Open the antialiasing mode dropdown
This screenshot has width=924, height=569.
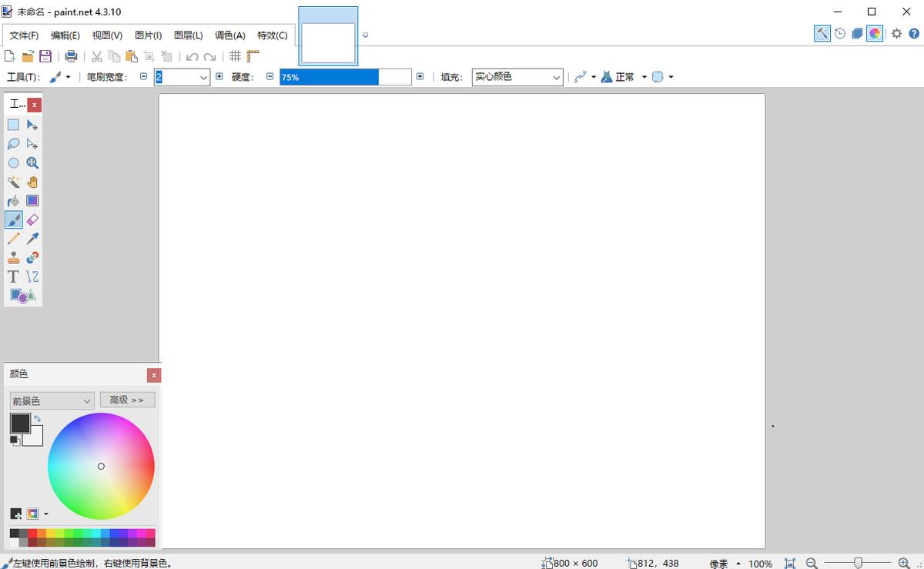click(585, 77)
